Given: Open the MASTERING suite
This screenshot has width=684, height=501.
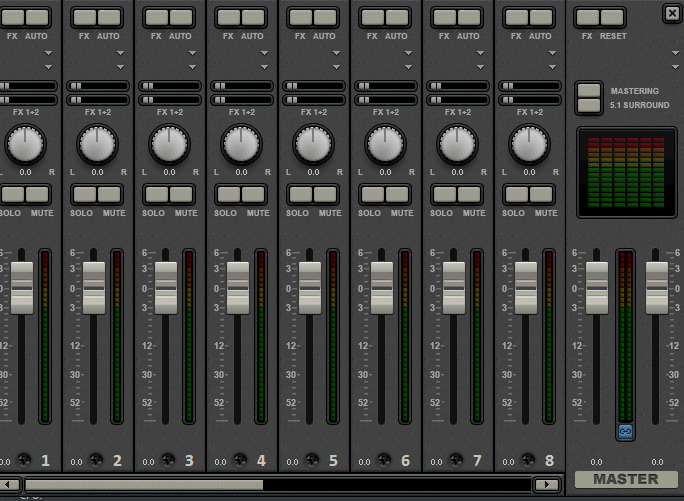Looking at the screenshot, I should point(589,91).
